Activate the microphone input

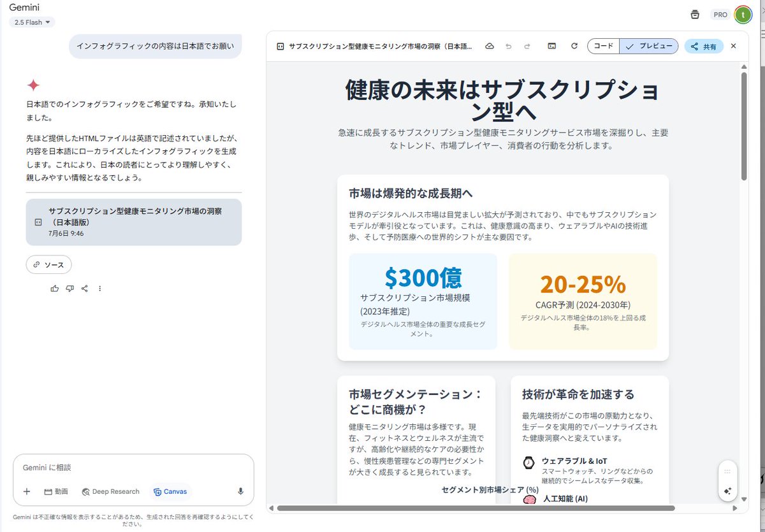241,491
